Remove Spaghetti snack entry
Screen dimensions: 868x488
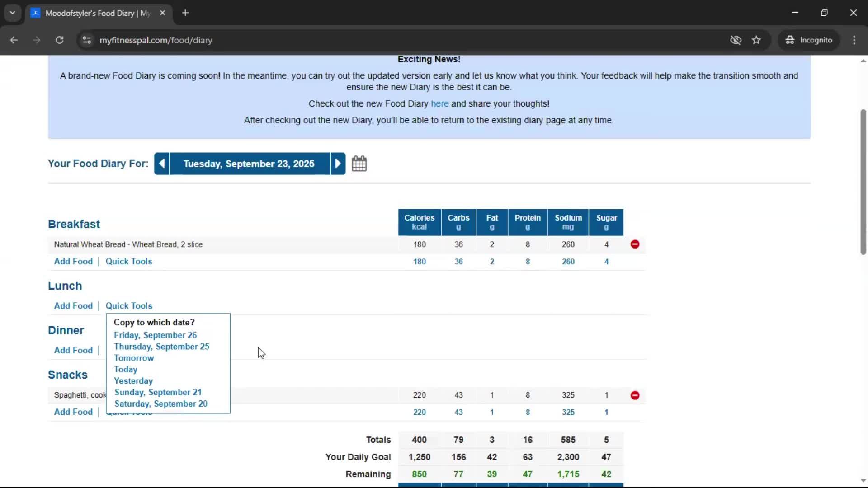coord(635,395)
